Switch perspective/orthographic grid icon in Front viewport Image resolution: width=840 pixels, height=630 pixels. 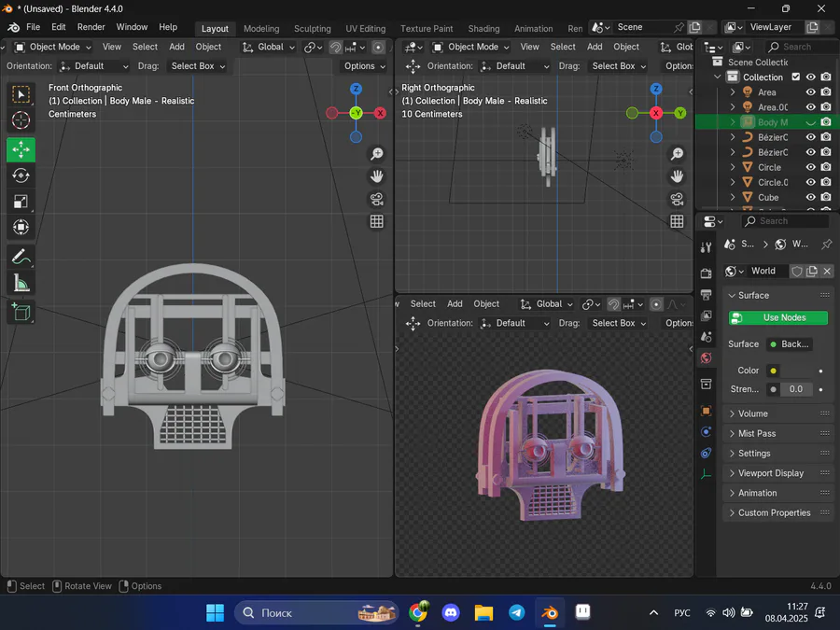click(377, 221)
